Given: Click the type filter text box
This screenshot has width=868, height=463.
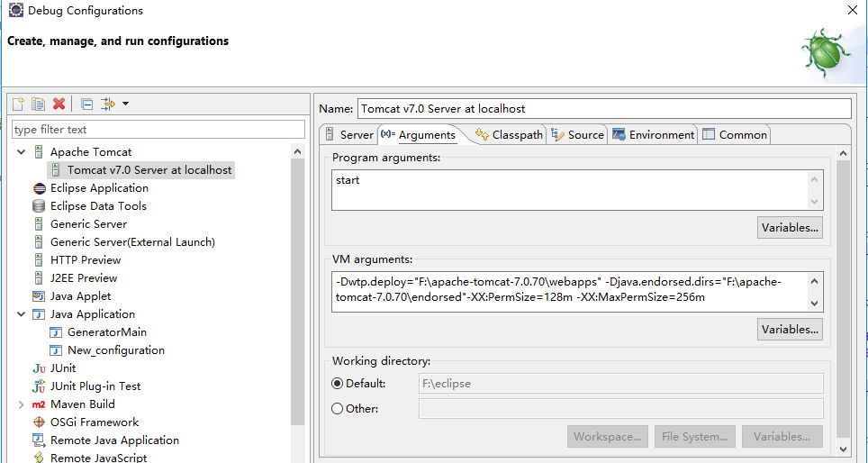Looking at the screenshot, I should [158, 130].
